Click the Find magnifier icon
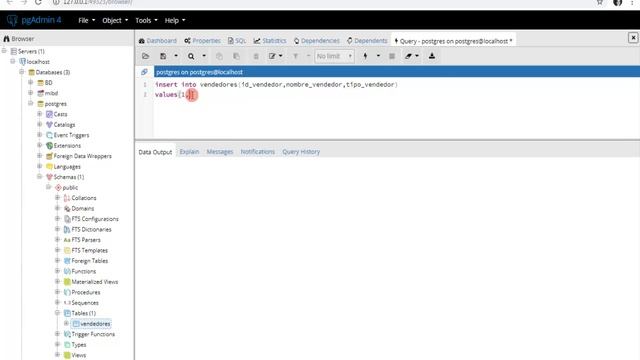 tap(191, 56)
